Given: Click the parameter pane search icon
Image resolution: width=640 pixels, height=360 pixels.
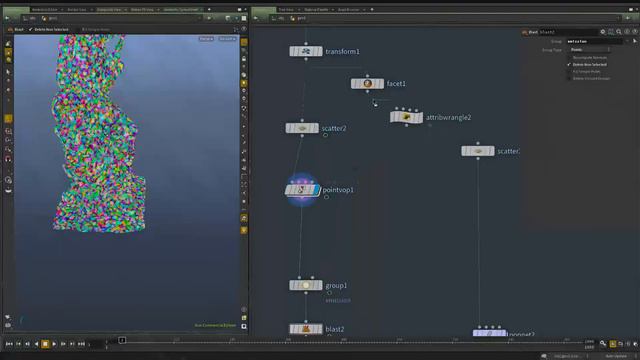Looking at the screenshot, I should tap(619, 32).
